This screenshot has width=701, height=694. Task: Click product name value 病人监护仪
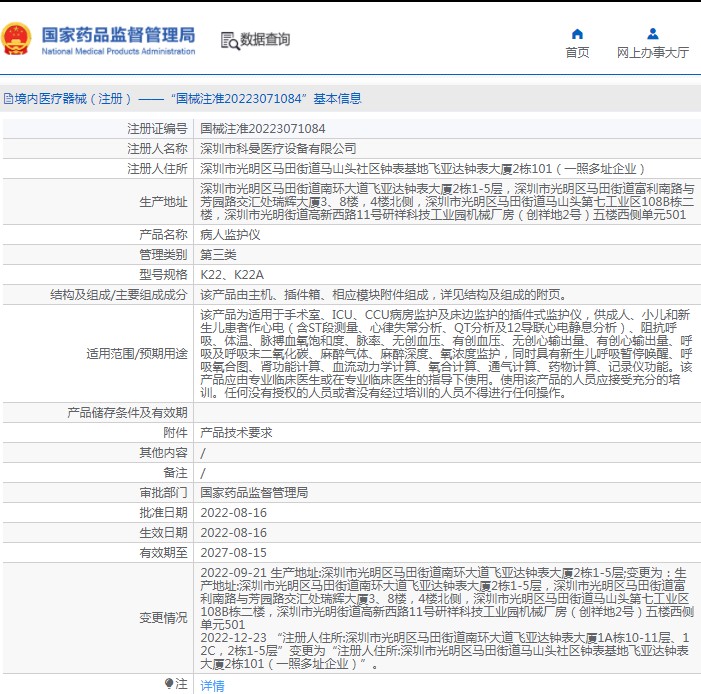[230, 234]
